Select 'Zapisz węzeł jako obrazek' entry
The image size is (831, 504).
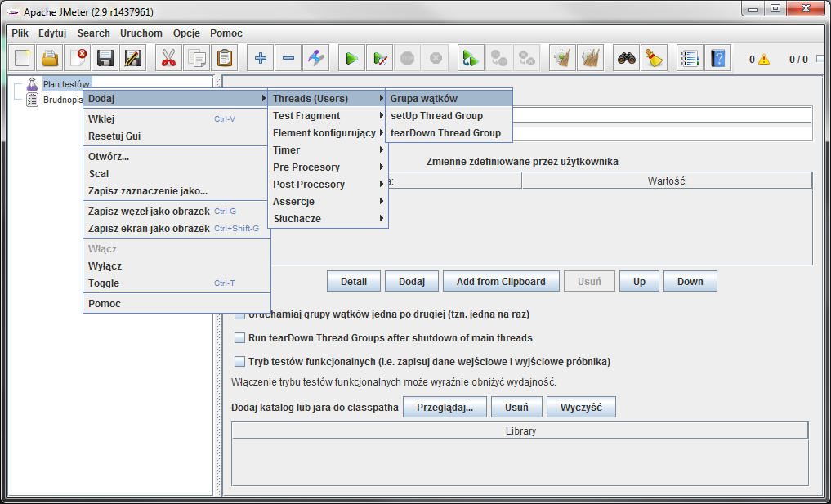point(176,212)
